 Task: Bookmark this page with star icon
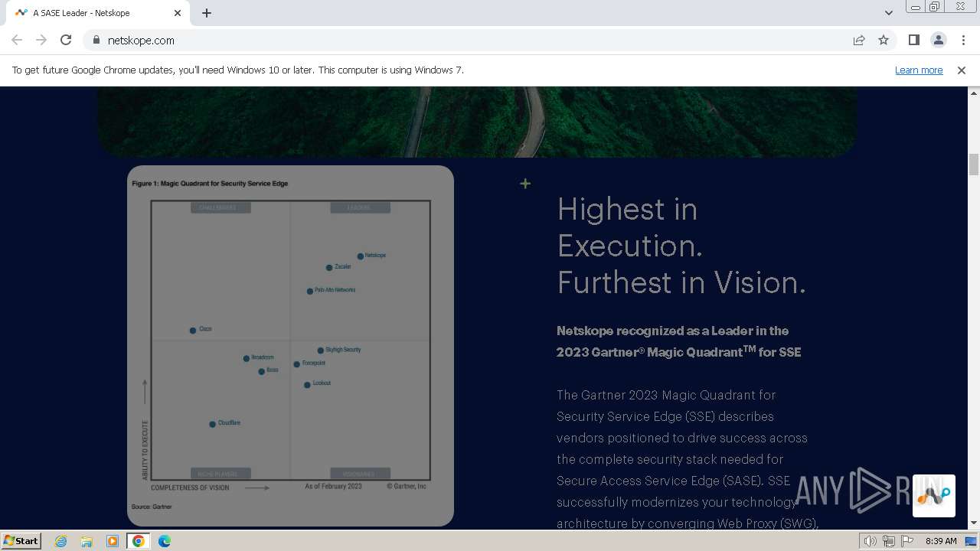884,40
